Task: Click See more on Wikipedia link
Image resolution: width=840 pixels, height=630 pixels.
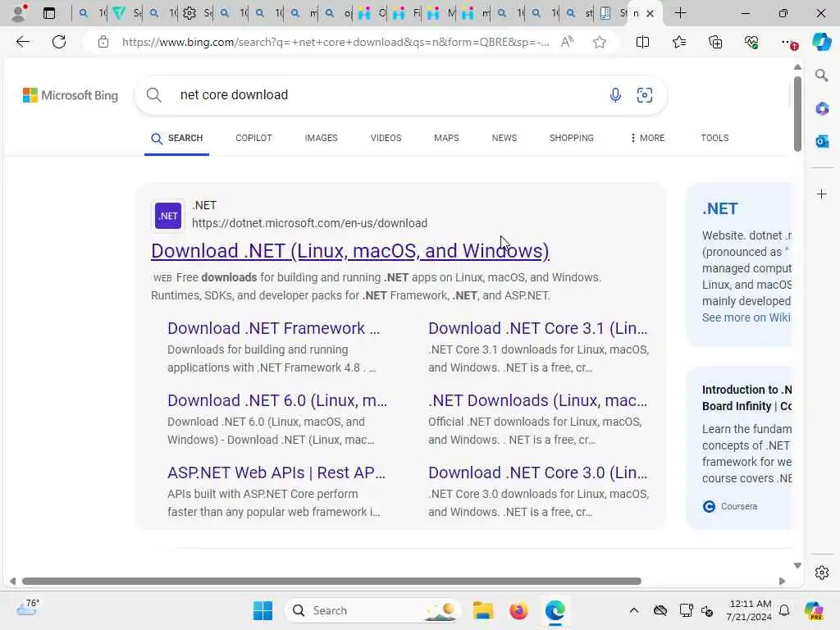Action: pos(746,317)
